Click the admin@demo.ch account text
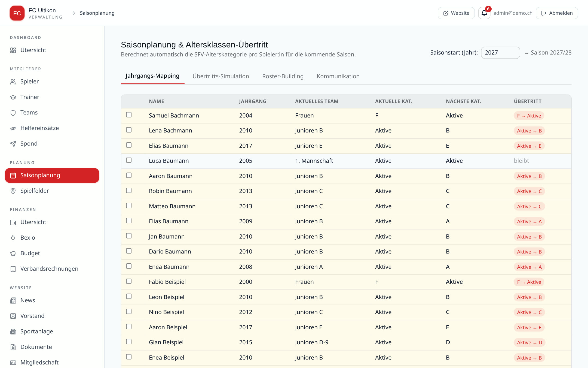The height and width of the screenshot is (368, 588). 513,13
